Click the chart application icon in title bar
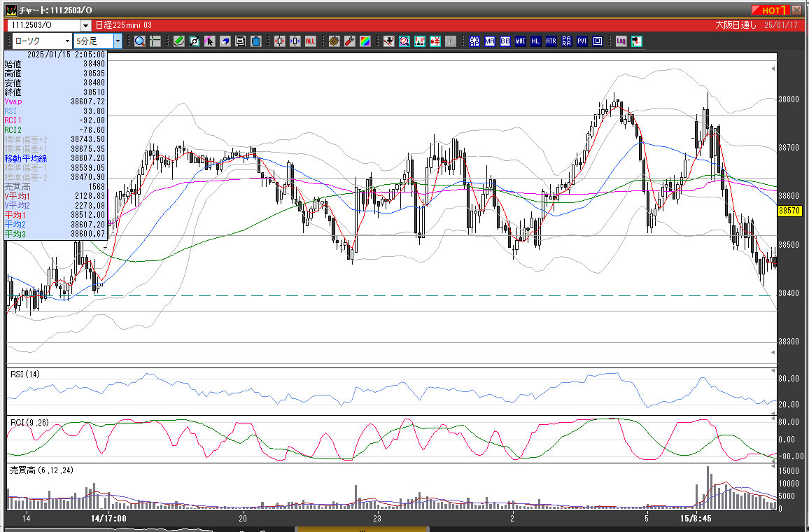Image resolution: width=809 pixels, height=532 pixels. tap(10, 10)
